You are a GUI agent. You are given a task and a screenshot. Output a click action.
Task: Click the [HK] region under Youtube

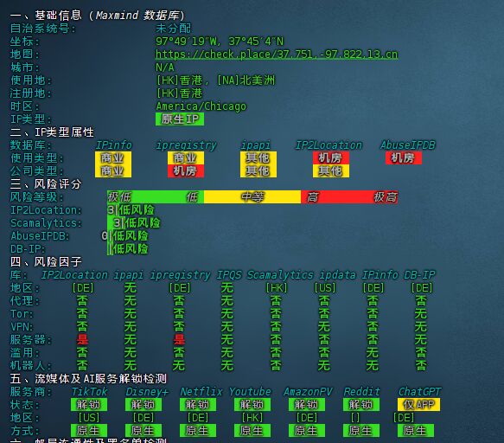(x=252, y=418)
